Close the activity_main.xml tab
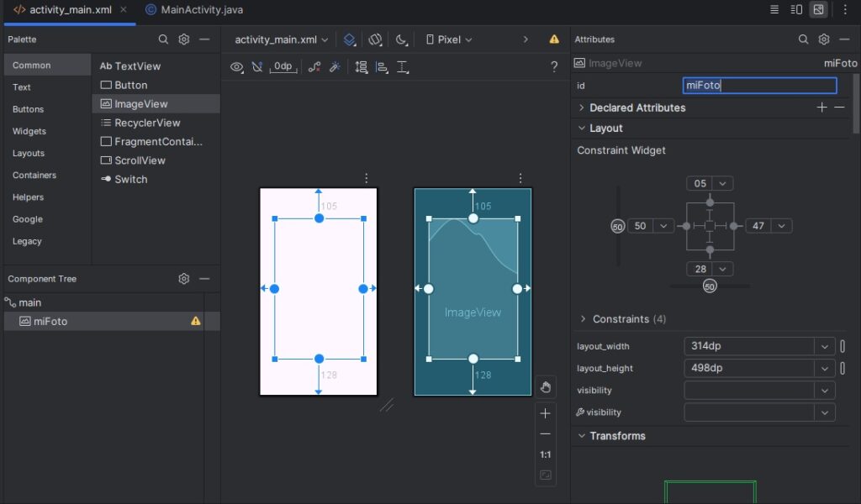The height and width of the screenshot is (504, 861). pyautogui.click(x=124, y=10)
